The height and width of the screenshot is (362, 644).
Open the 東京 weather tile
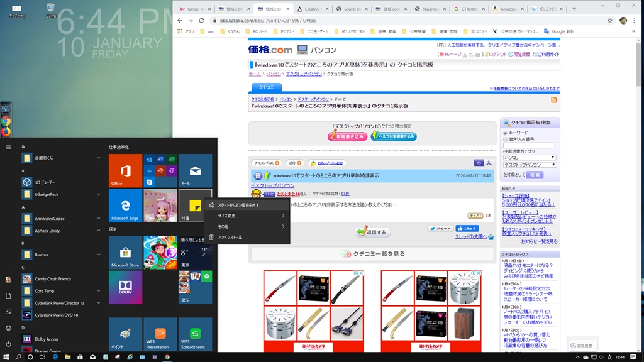pos(195,253)
